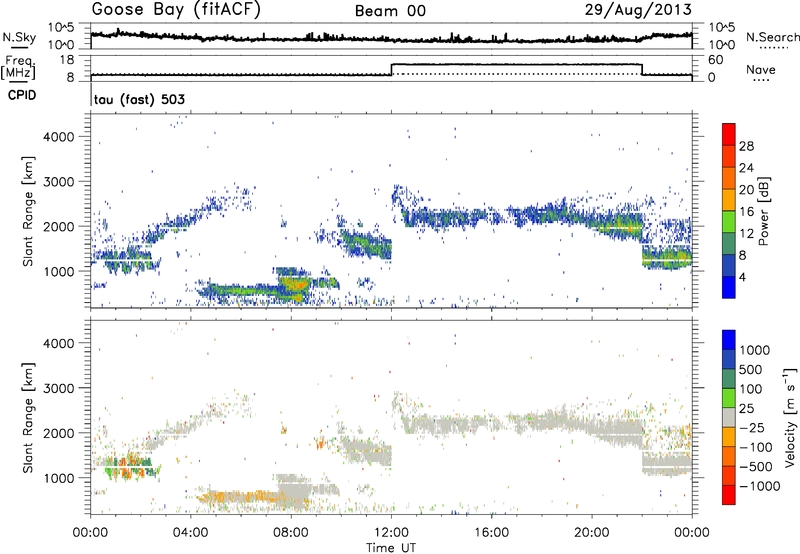
Task: Click the date '29/Aug/2013'
Action: tap(638, 9)
